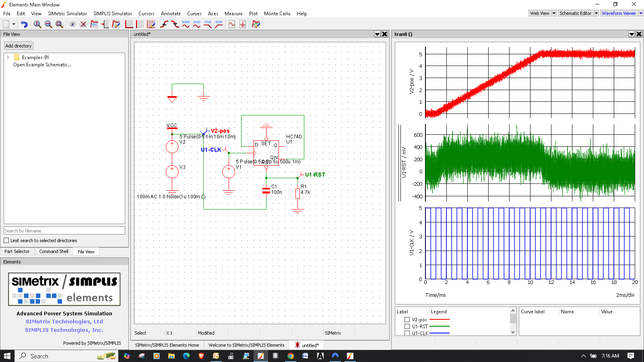The height and width of the screenshot is (362, 644).
Task: Click the sine wave sheet icon
Action: pyautogui.click(x=232, y=24)
